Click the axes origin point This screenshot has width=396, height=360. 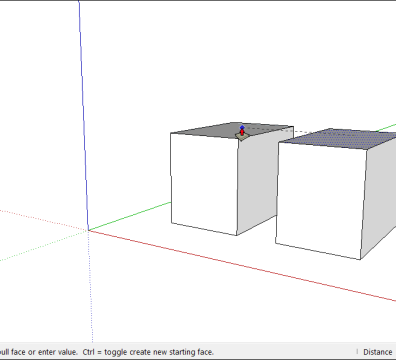pos(89,230)
